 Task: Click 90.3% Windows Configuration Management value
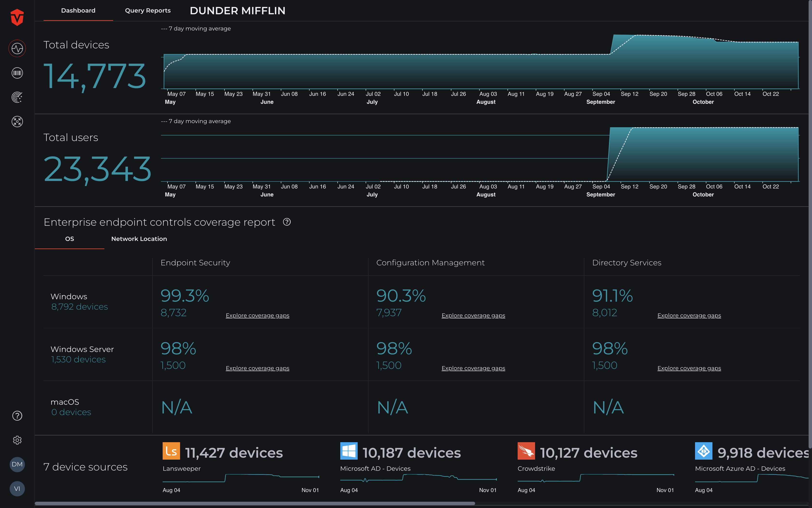tap(401, 296)
